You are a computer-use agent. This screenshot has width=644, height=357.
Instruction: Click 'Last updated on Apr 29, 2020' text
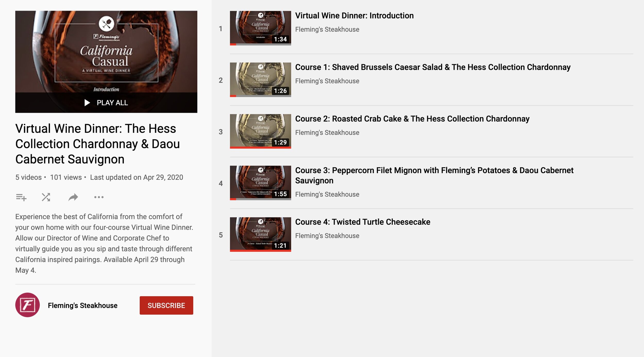(137, 177)
